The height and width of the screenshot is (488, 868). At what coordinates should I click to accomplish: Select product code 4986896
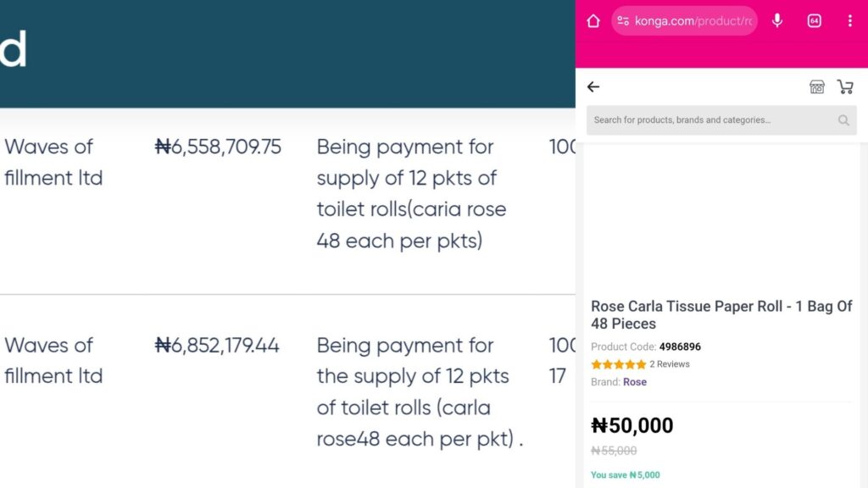(x=680, y=347)
